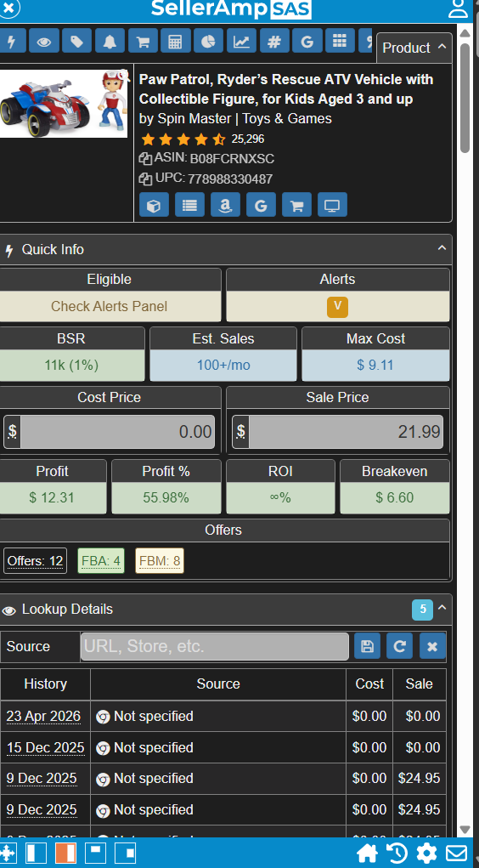Save the source with the disk icon
This screenshot has height=868, width=479.
(x=367, y=646)
